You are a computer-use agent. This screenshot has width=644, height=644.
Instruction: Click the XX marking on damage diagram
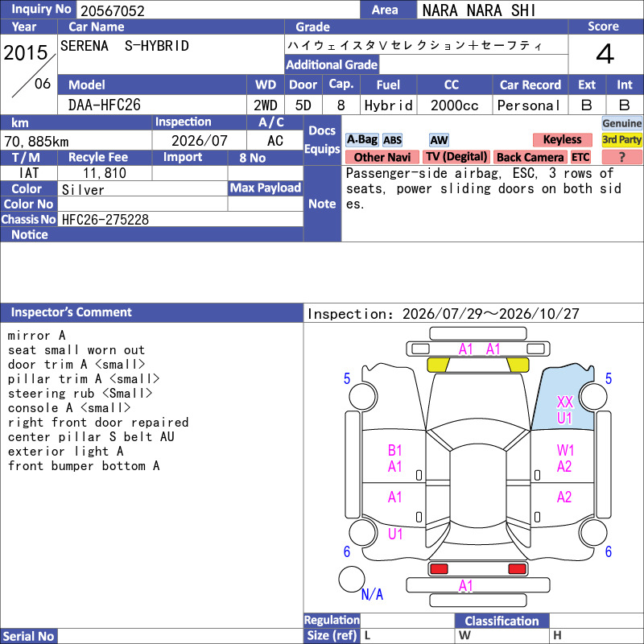pyautogui.click(x=565, y=402)
